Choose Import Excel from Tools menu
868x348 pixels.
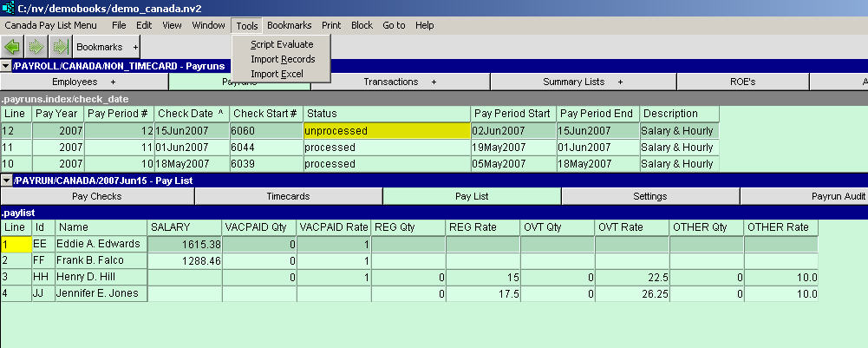[277, 74]
